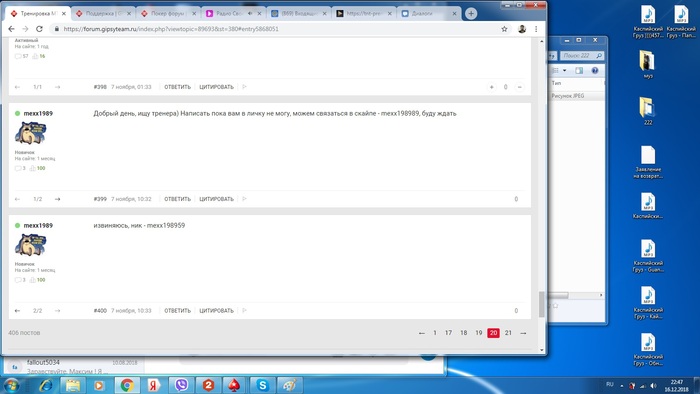Open PokerStars from the taskbar
Screen dimensions: 700x394
coord(234,385)
